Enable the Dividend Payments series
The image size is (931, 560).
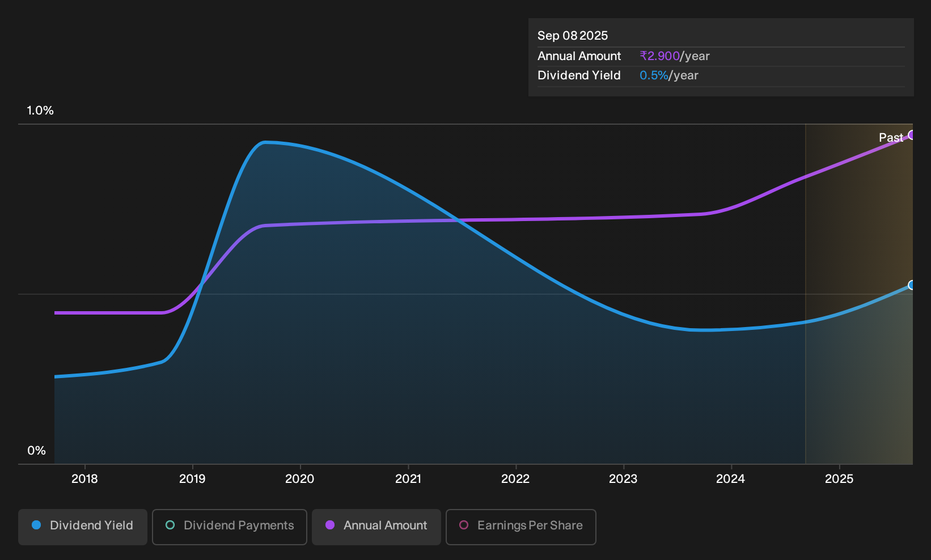[x=230, y=527]
